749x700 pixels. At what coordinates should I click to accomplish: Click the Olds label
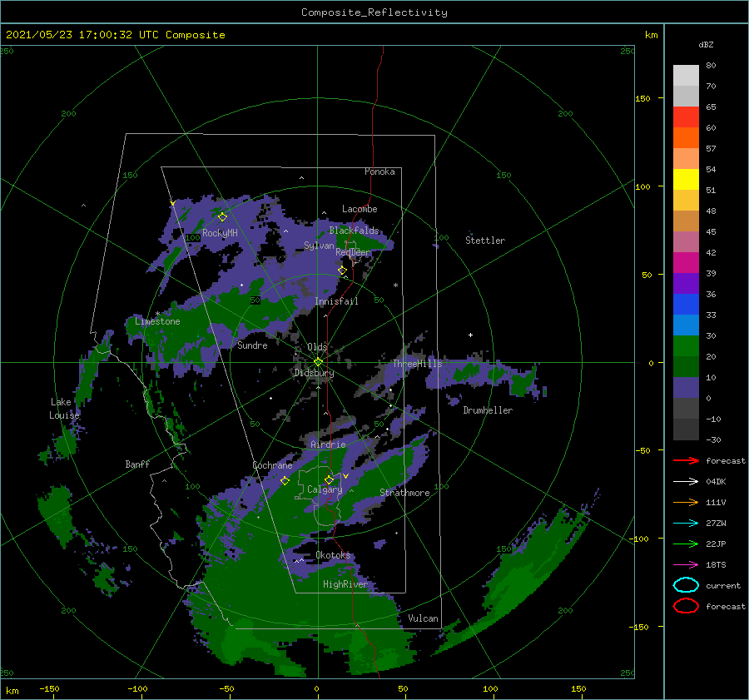[317, 347]
